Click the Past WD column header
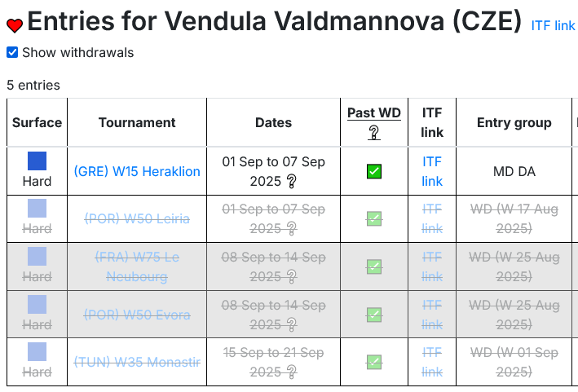The image size is (578, 392). coord(374,112)
